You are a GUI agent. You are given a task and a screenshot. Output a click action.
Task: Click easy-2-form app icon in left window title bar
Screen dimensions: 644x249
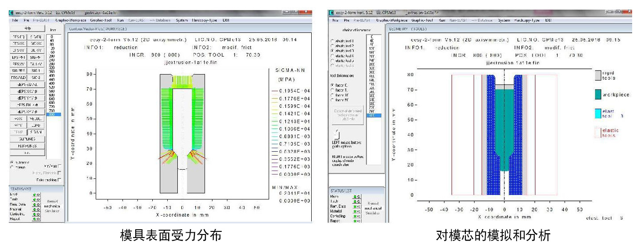click(12, 13)
